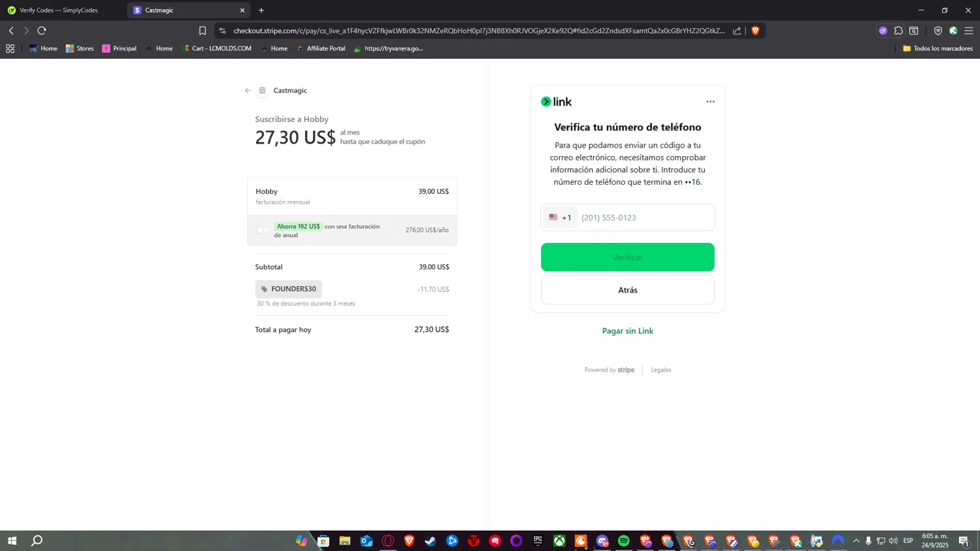The image size is (980, 551).
Task: Click Powered by stripe link
Action: pos(609,370)
